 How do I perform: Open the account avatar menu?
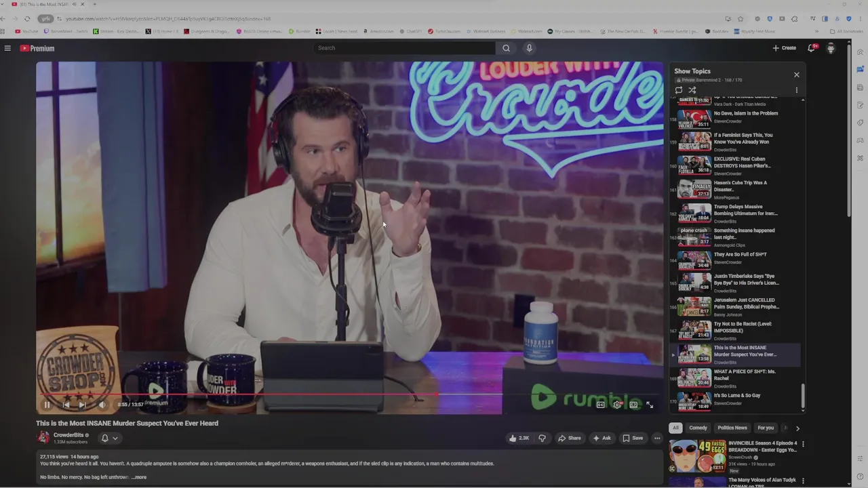(831, 48)
